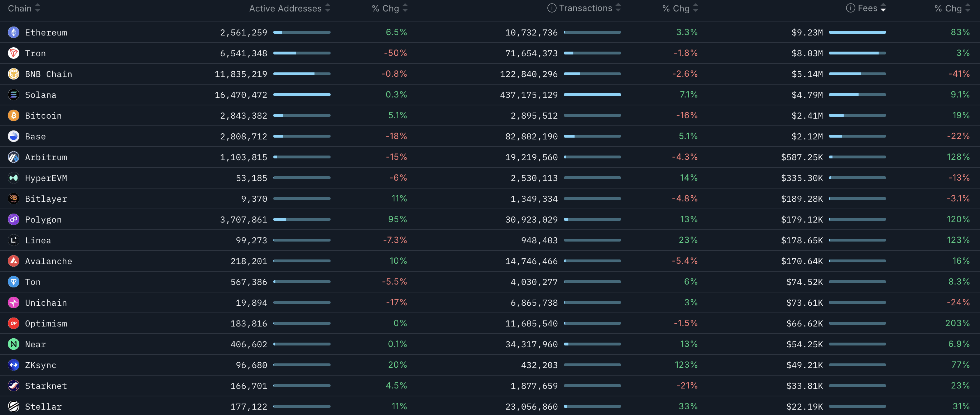Click the Fees info icon
Screen dimensions: 980x415
click(850, 8)
